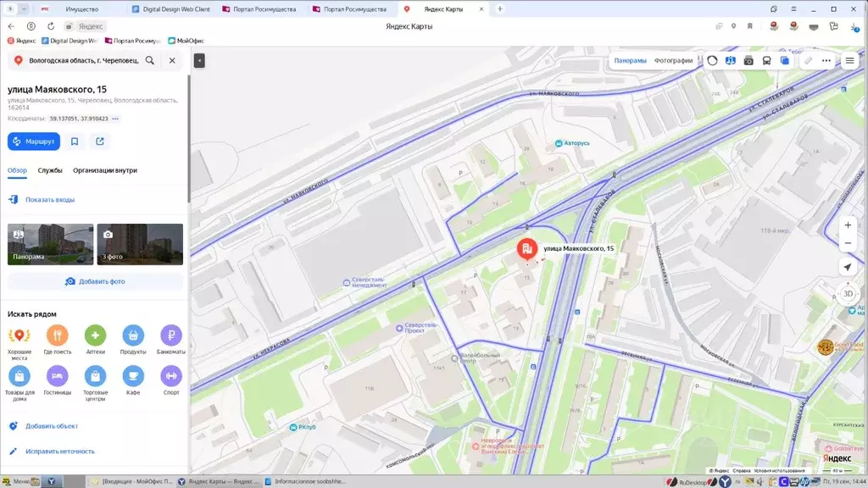Open the ruler measurement tool
This screenshot has width=868, height=488.
click(809, 61)
